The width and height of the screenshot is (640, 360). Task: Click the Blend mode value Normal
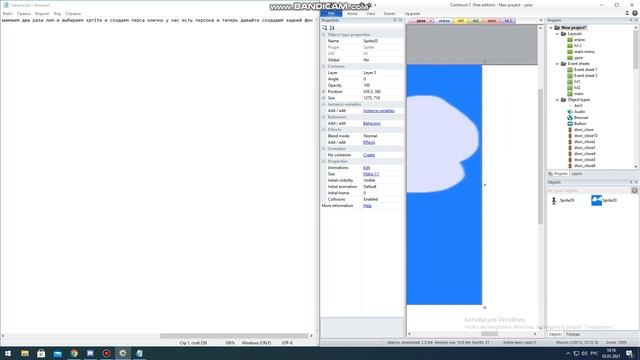pos(383,136)
